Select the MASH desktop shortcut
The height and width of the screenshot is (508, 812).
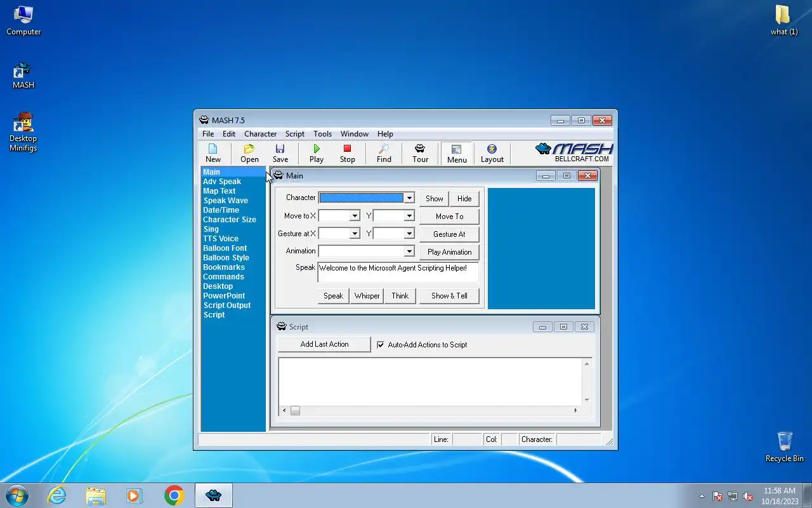(23, 75)
